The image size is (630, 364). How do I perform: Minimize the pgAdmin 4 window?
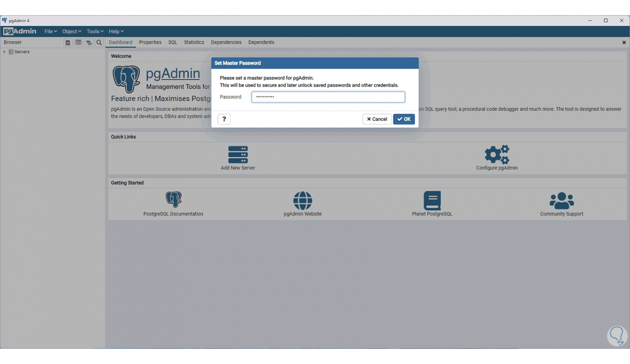(590, 21)
